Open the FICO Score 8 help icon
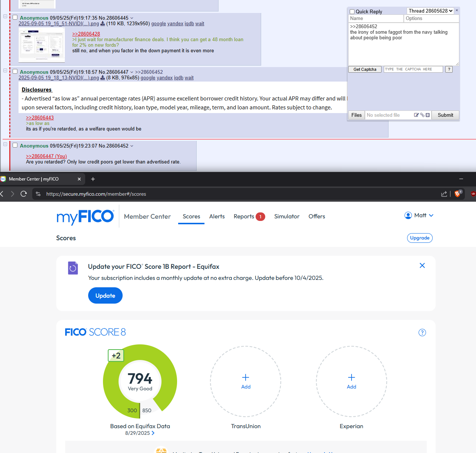Screen dimensions: 476x453 pyautogui.click(x=422, y=333)
